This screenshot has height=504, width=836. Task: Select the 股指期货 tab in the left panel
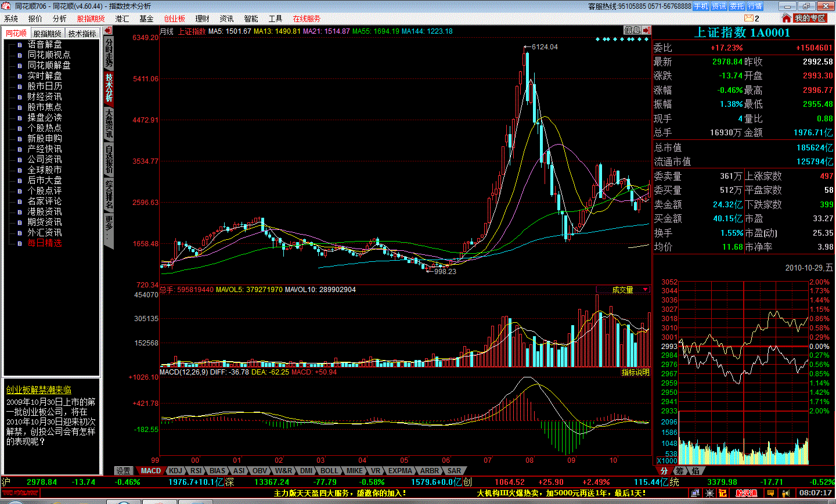tap(47, 34)
